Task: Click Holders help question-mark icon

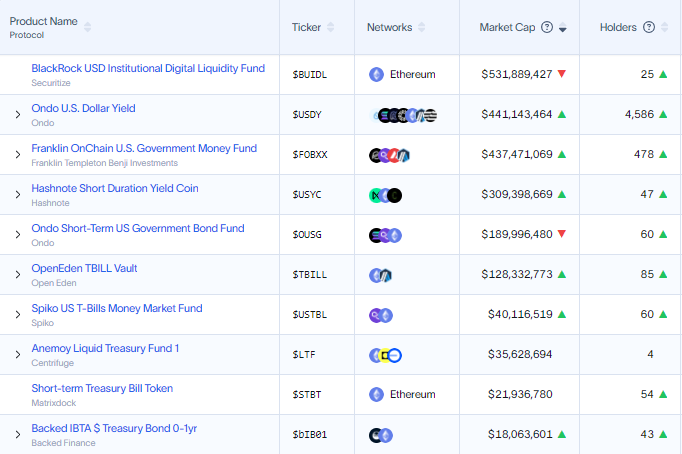Action: 649,27
